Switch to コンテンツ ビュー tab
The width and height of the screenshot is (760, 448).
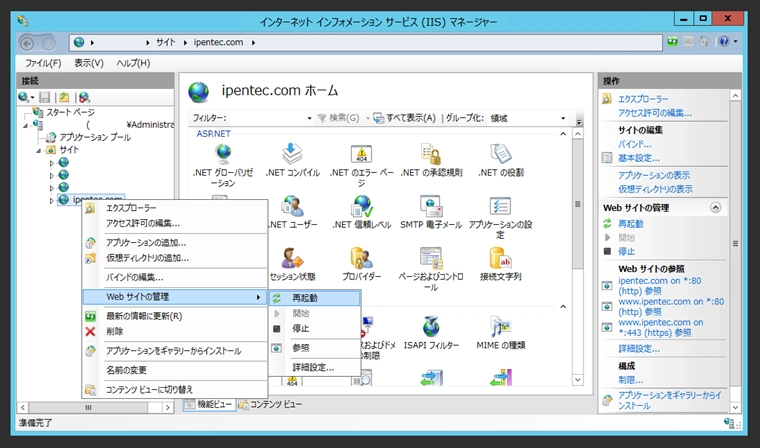[270, 404]
